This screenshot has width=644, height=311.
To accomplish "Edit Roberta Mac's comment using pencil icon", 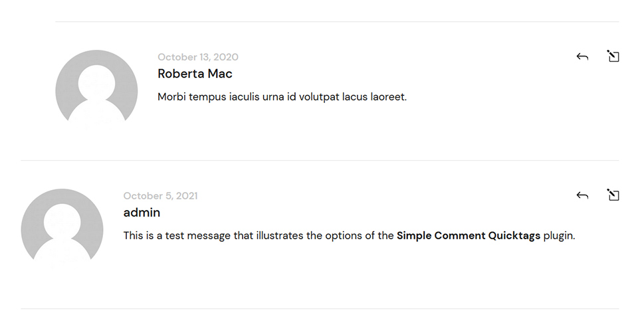I will coord(613,56).
